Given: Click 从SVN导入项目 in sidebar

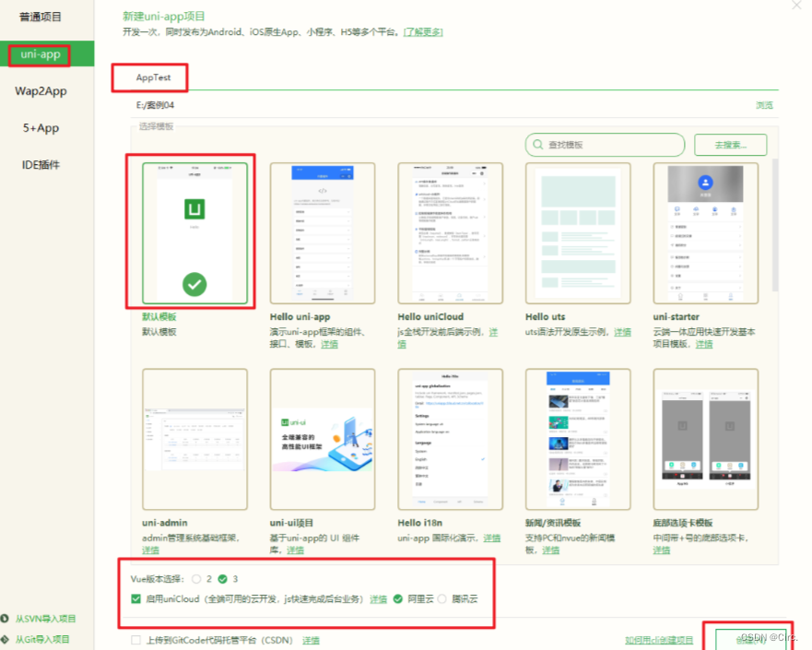Looking at the screenshot, I should [x=45, y=619].
